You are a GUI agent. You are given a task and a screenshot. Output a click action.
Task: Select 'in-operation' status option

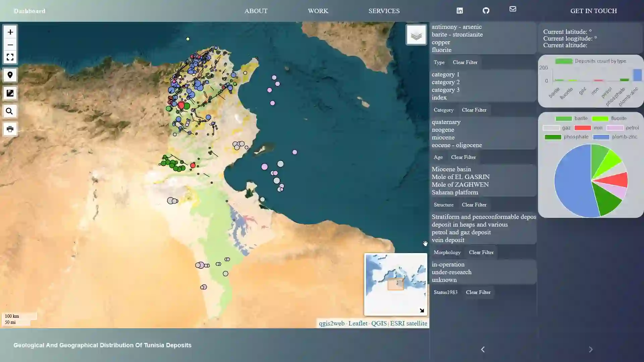(448, 264)
